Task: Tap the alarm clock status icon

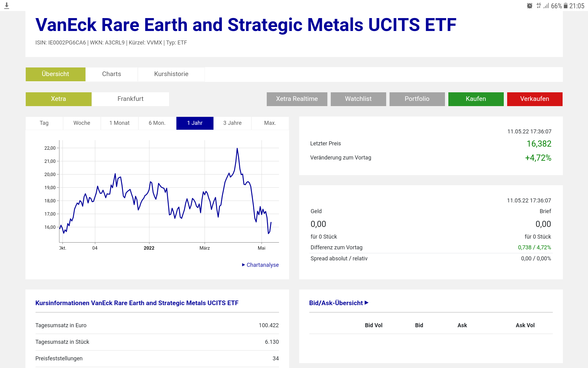Action: [530, 6]
